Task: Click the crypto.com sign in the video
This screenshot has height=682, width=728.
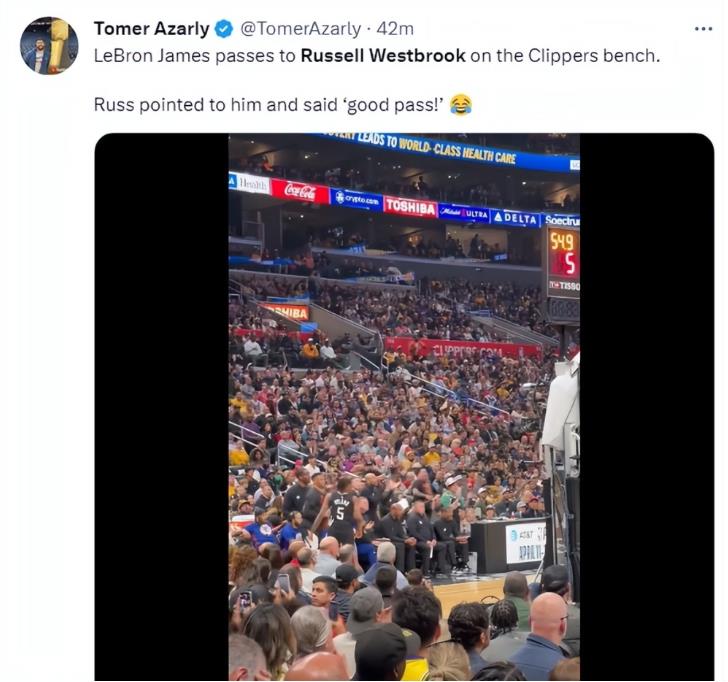Action: [357, 199]
